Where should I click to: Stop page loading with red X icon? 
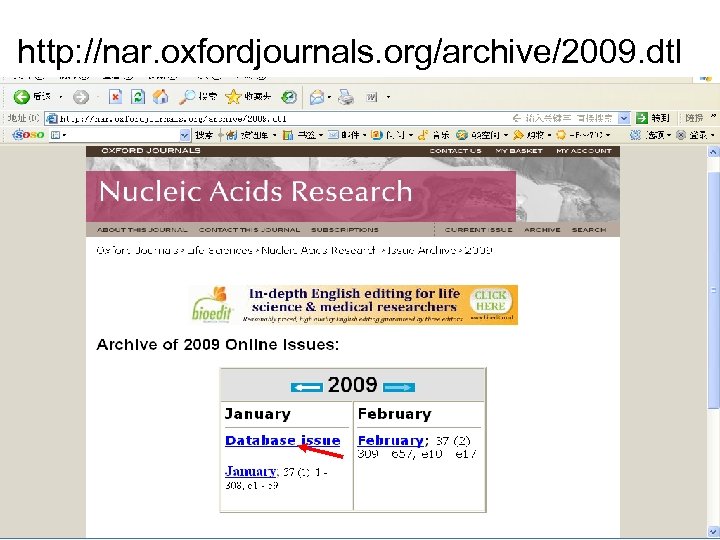point(115,97)
